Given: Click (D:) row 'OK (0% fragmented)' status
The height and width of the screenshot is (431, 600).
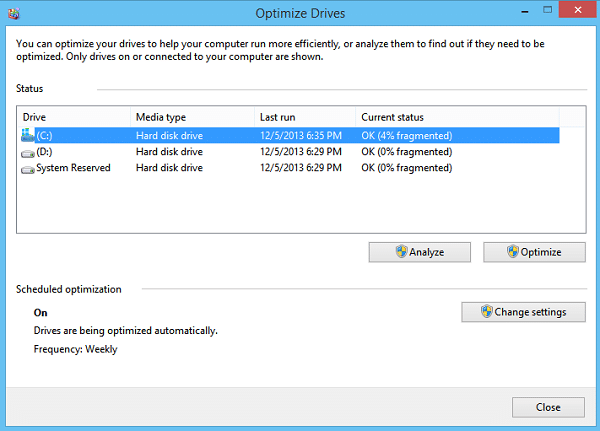Looking at the screenshot, I should 406,152.
